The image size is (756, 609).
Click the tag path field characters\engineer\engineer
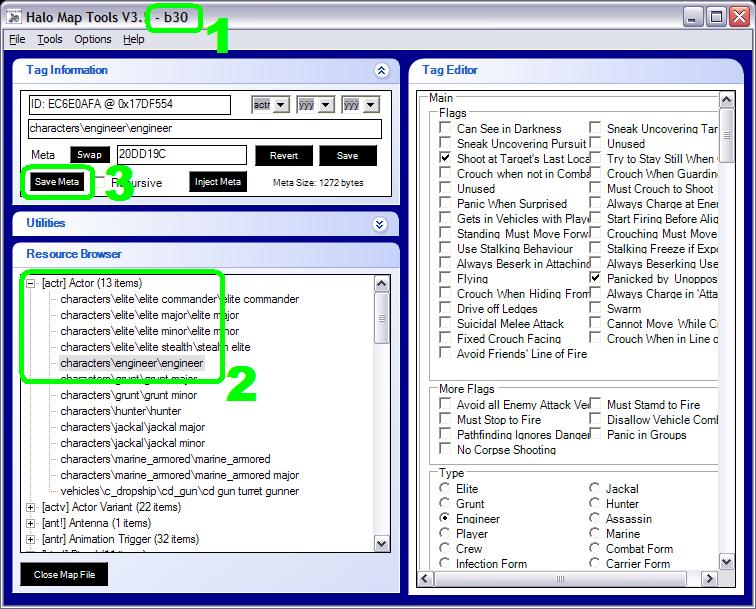(205, 128)
